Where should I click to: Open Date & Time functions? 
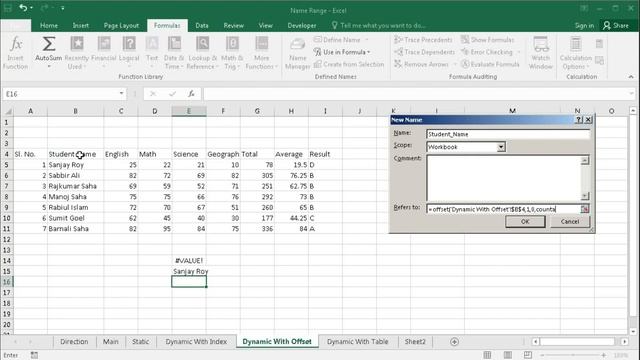coord(174,53)
